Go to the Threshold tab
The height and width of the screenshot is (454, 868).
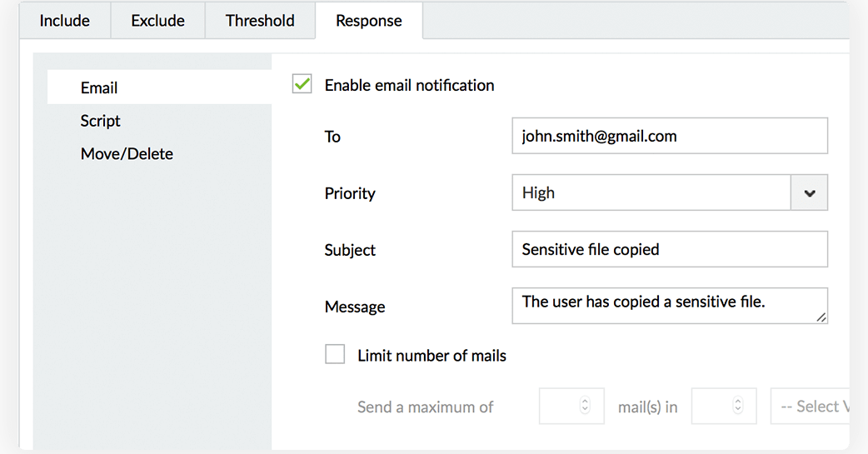260,21
